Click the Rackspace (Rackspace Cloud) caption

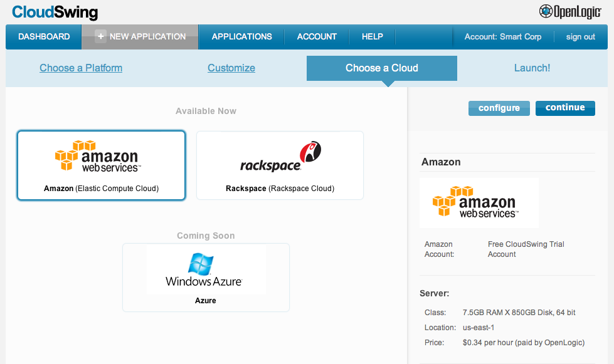click(x=280, y=189)
